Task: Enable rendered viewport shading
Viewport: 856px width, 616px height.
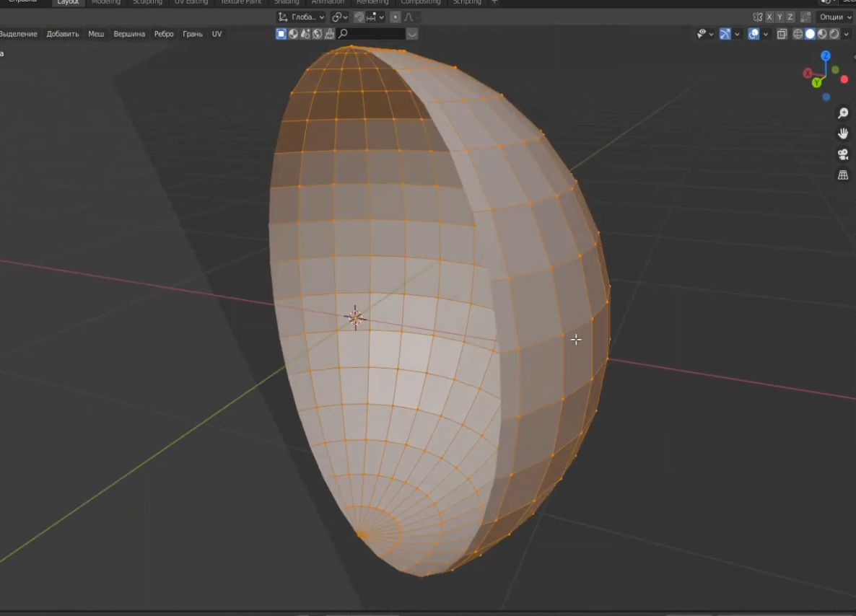Action: [834, 33]
